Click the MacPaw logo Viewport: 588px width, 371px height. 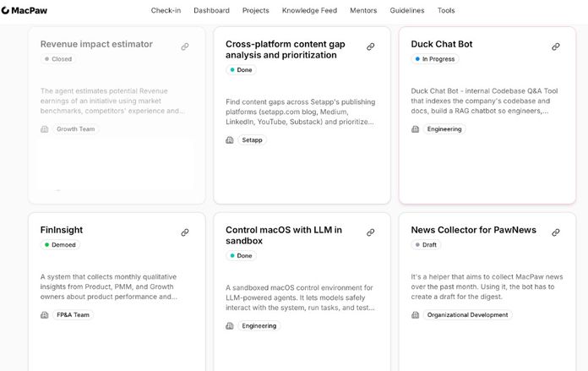(x=24, y=10)
